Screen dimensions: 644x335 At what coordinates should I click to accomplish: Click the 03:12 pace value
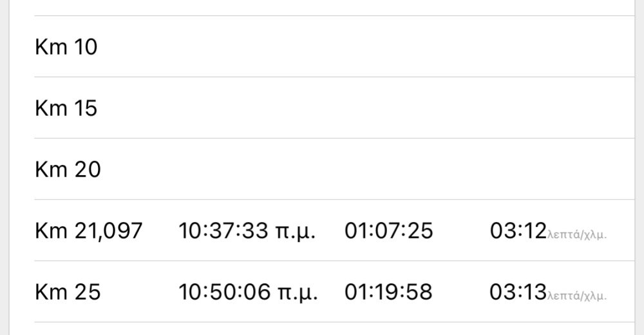pos(518,231)
